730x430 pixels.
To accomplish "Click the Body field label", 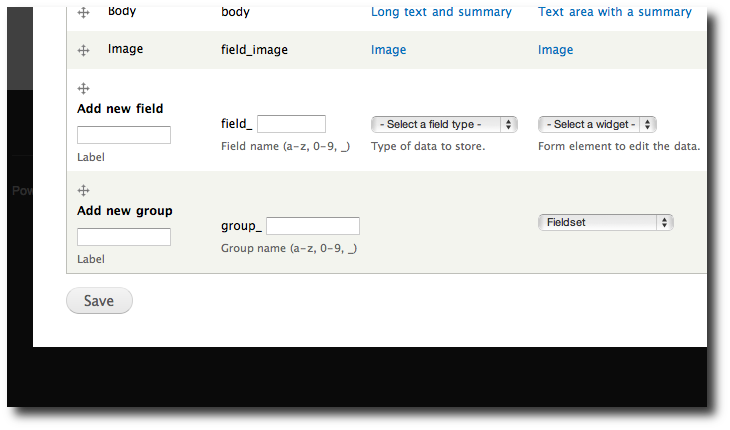I will (123, 12).
